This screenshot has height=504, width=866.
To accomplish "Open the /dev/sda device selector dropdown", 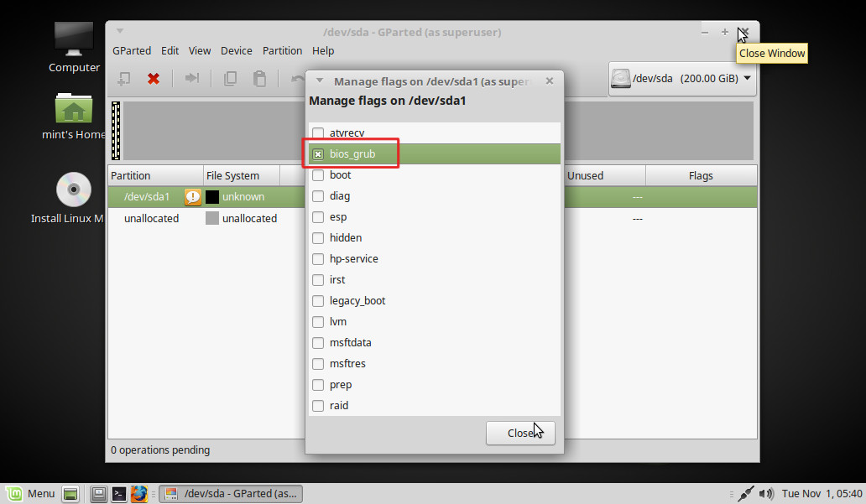I will tap(682, 79).
